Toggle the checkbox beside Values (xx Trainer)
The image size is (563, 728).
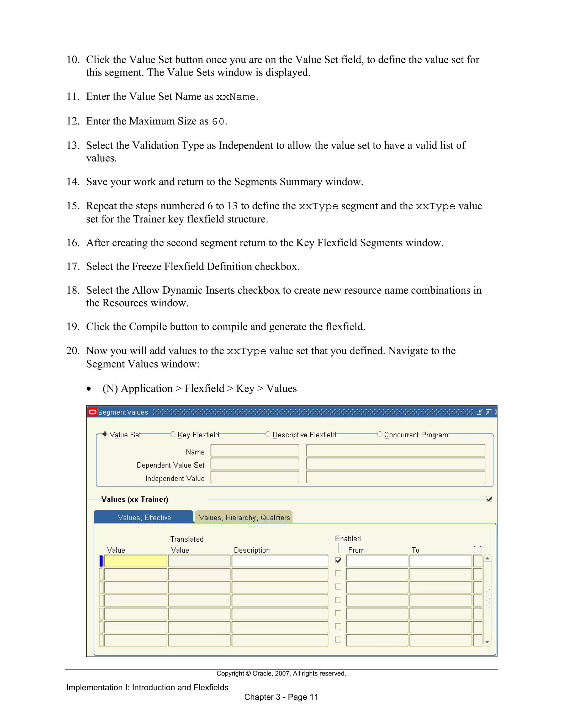tap(489, 499)
